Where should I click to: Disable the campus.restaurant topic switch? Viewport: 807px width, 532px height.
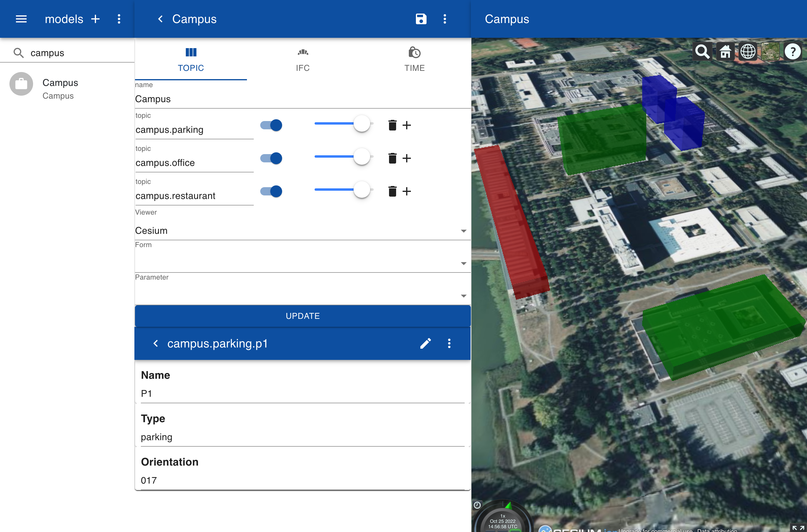tap(271, 191)
